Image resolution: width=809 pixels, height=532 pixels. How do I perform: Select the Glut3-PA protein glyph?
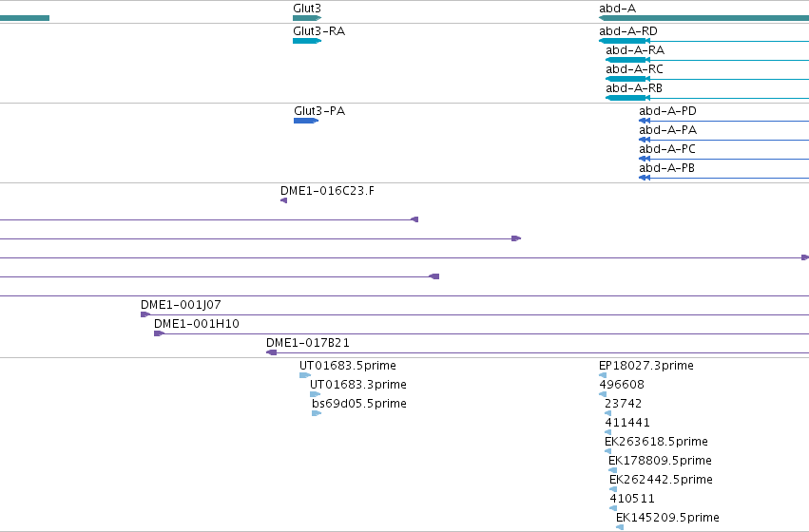click(306, 121)
